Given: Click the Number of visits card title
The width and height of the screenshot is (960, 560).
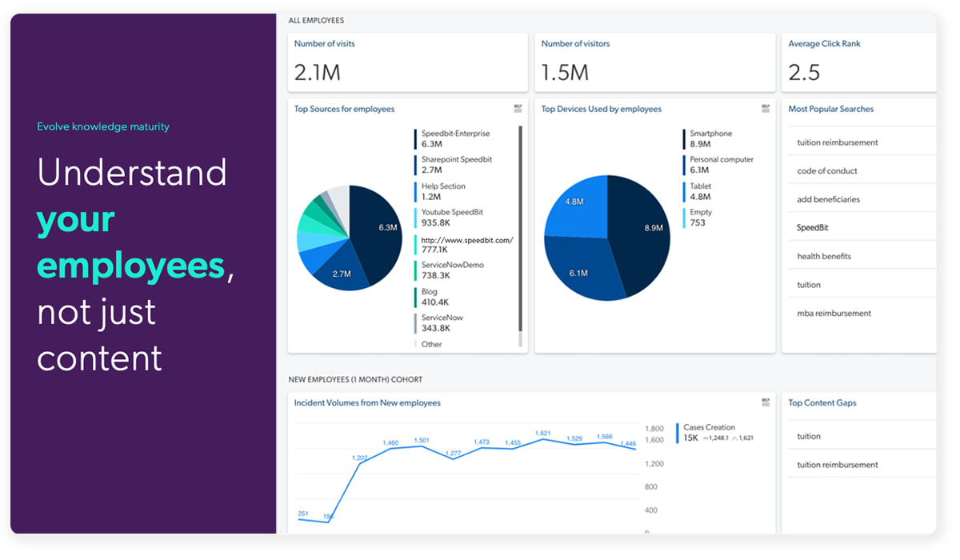Looking at the screenshot, I should (x=324, y=44).
